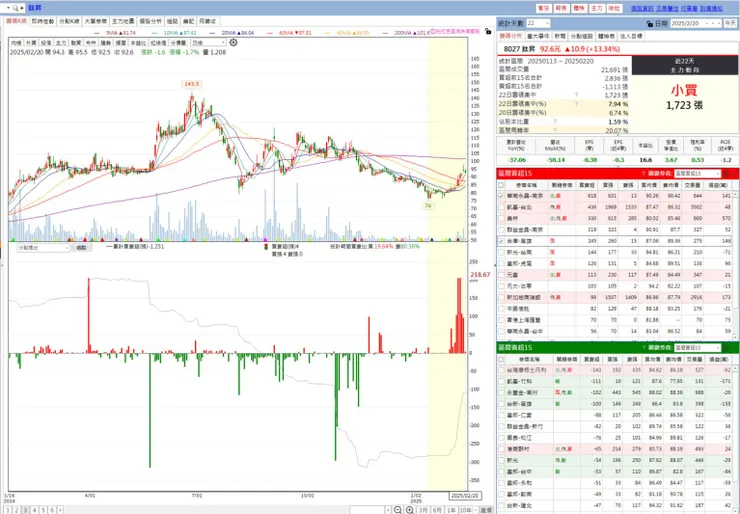Open the 日線 period dropdown
The image size is (740, 514).
(209, 42)
